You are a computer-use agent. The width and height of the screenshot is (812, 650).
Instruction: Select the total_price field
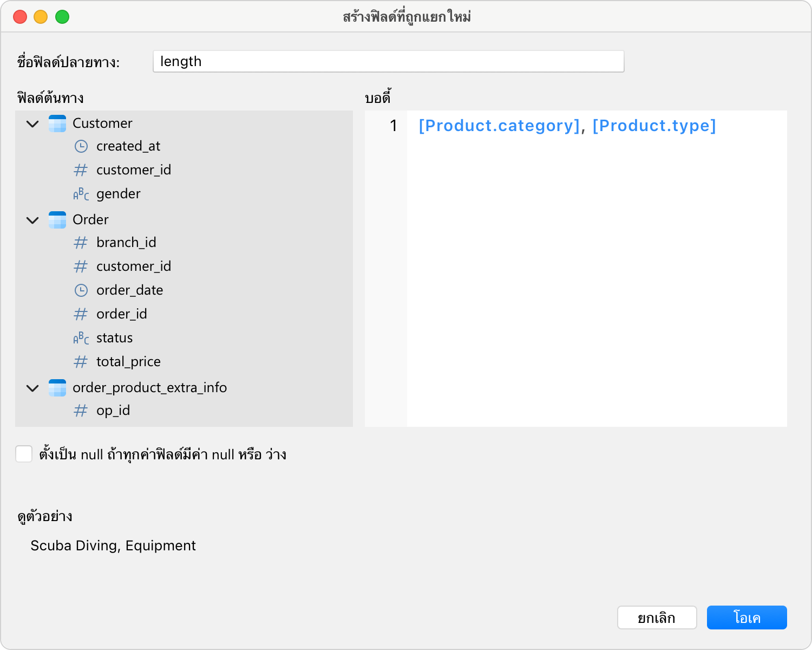pyautogui.click(x=128, y=362)
